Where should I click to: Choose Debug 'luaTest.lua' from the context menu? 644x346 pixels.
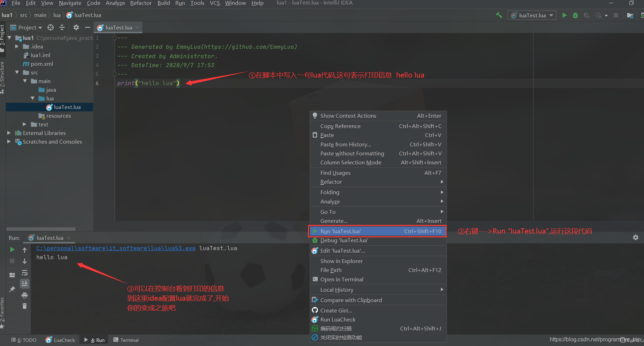coord(378,240)
